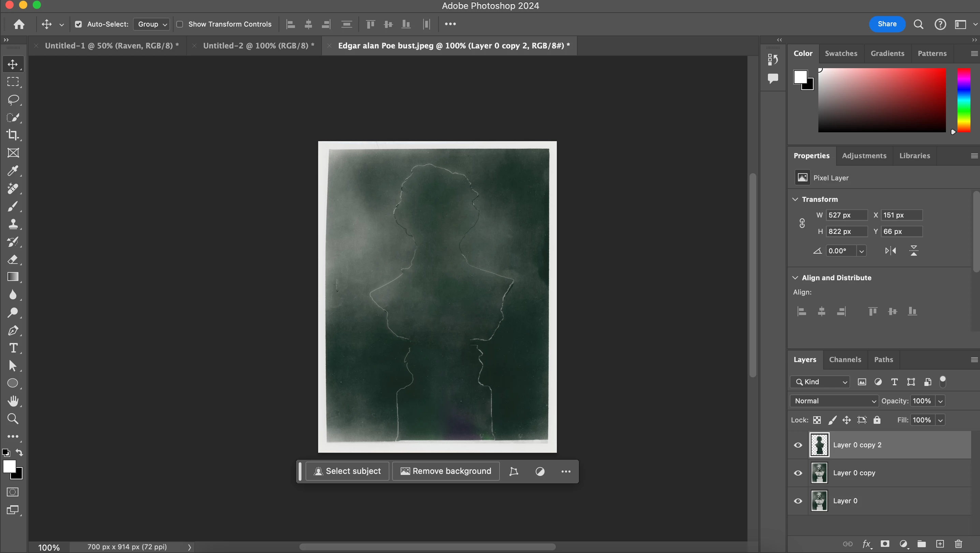The width and height of the screenshot is (980, 553).
Task: Collapse the Align and Distribute section
Action: pyautogui.click(x=795, y=278)
